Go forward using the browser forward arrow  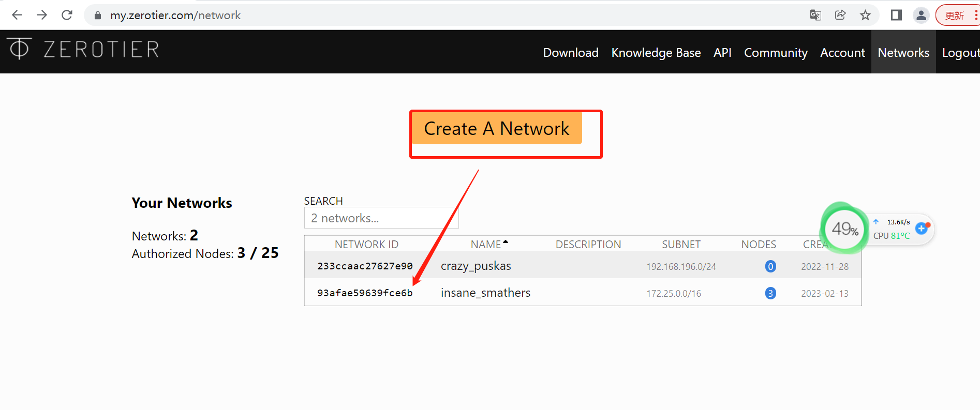(x=42, y=15)
